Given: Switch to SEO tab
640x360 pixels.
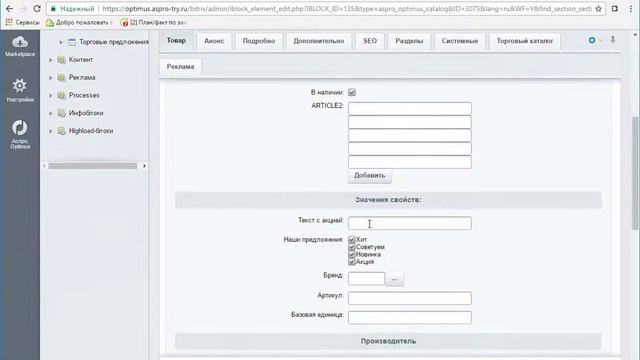Looking at the screenshot, I should click(370, 41).
